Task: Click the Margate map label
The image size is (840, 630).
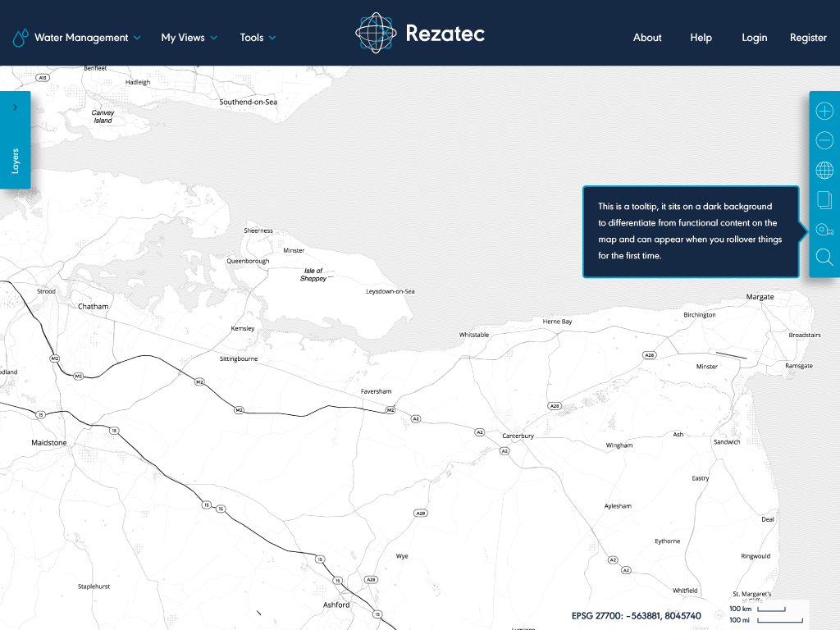Action: pos(760,296)
